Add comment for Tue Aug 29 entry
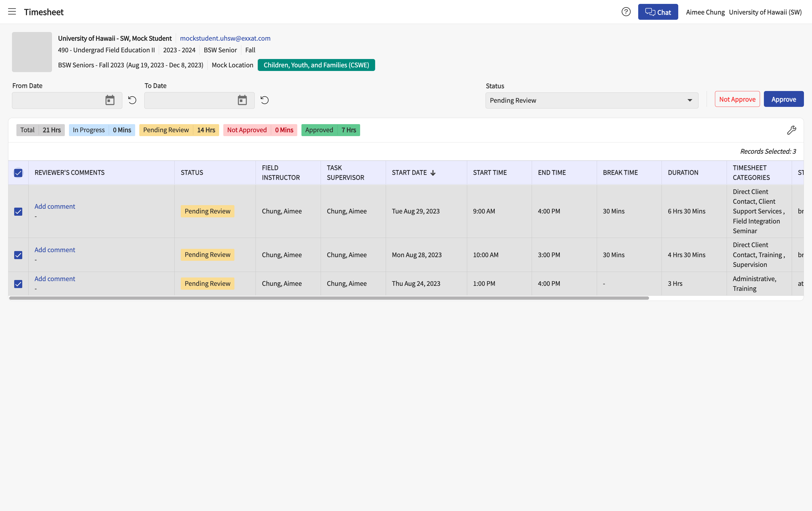The height and width of the screenshot is (511, 812). pyautogui.click(x=55, y=206)
